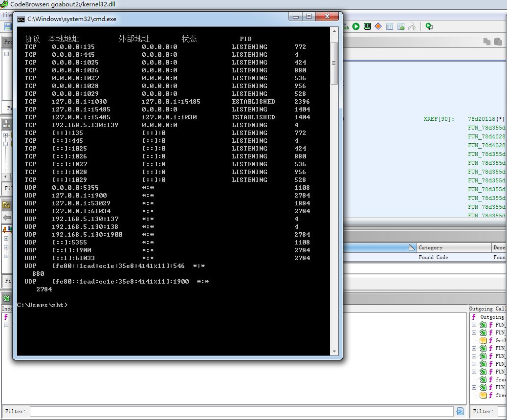Click the purple f Outgoing root icon
507x420 pixels.
point(474,317)
